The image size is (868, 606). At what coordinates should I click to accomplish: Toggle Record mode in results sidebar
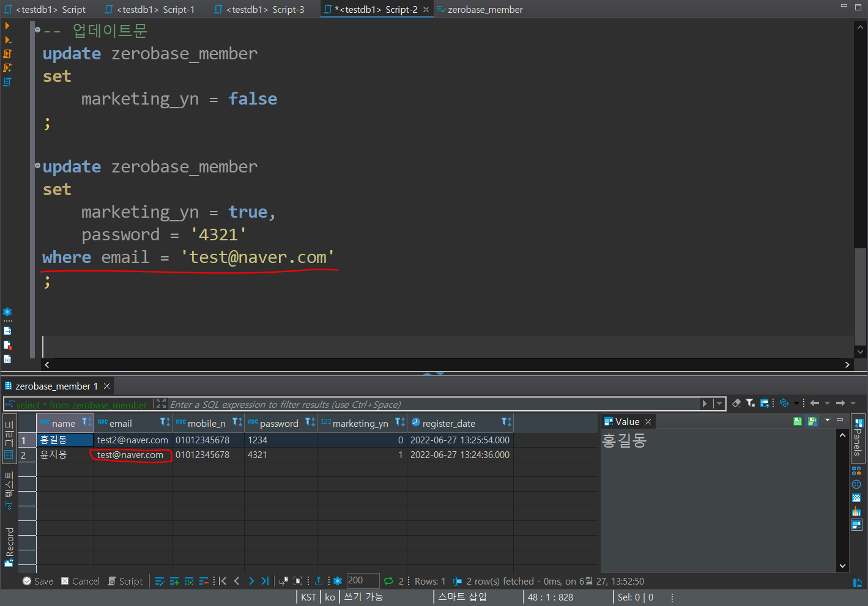pyautogui.click(x=9, y=546)
